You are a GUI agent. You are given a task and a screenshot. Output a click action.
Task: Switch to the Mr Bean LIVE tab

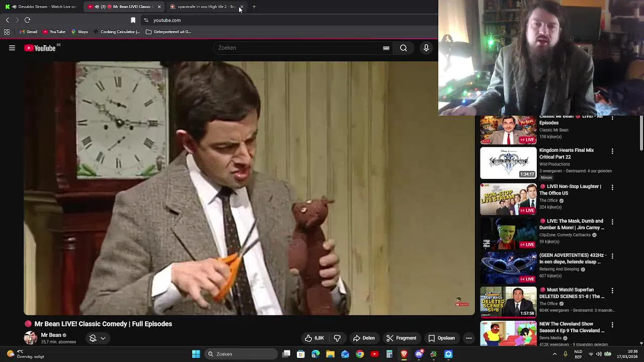point(124,7)
